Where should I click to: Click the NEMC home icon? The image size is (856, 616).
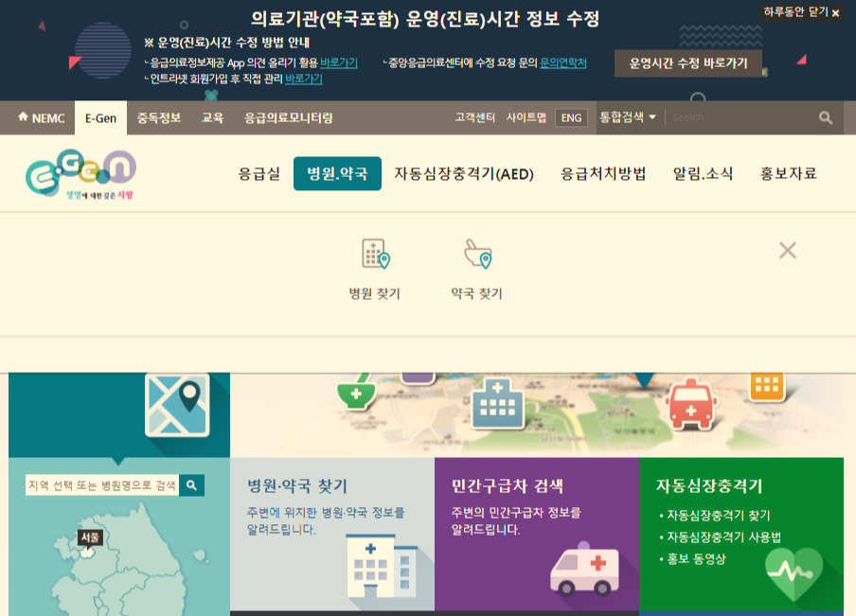pos(23,116)
